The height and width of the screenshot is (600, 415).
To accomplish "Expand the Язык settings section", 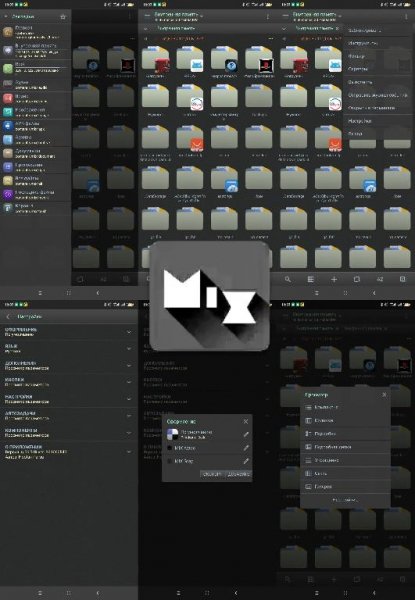I will click(69, 348).
